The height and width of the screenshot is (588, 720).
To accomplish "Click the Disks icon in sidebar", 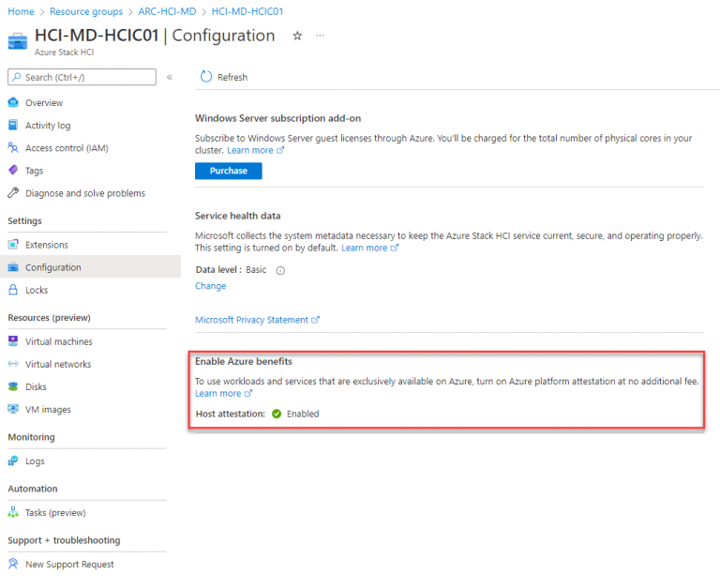I will pyautogui.click(x=13, y=386).
